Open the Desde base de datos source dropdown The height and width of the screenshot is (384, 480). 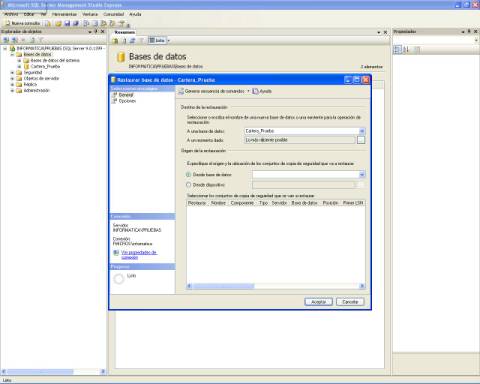[362, 174]
